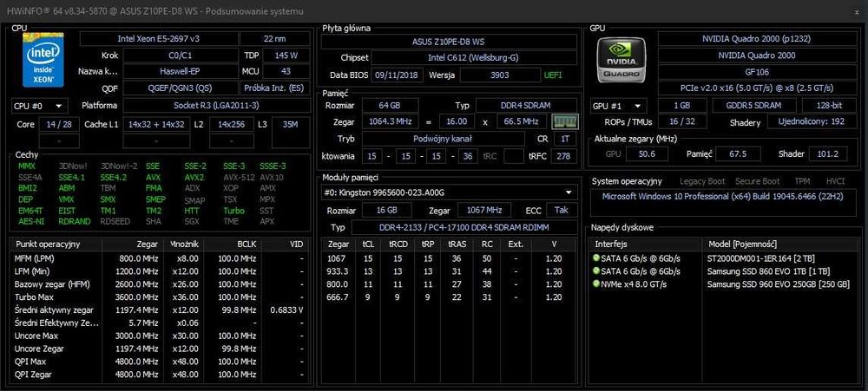Click the memory module icon next to 66.5 MHz
This screenshot has height=391, width=868.
click(x=565, y=121)
